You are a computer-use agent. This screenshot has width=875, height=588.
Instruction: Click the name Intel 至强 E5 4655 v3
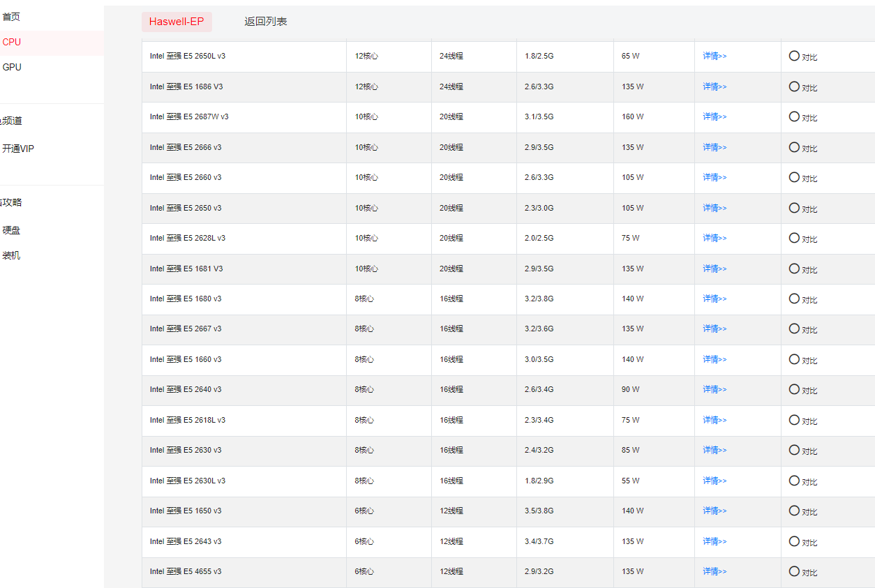(x=186, y=571)
